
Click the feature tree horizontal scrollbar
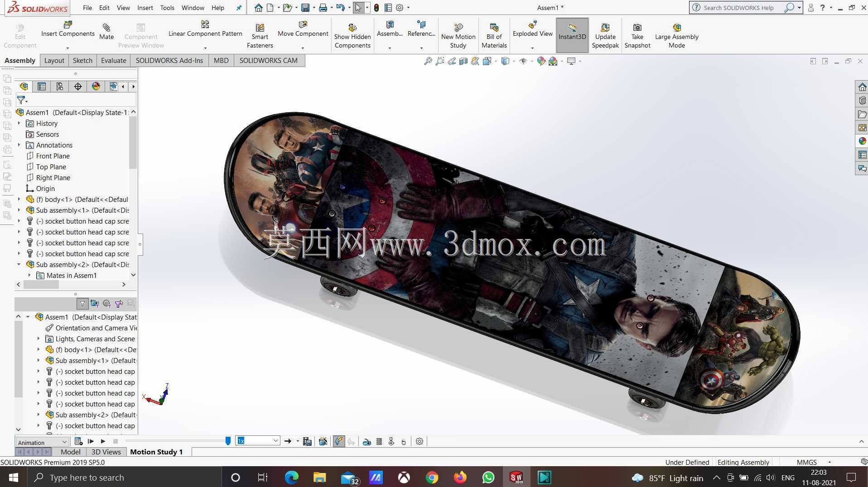pyautogui.click(x=41, y=285)
